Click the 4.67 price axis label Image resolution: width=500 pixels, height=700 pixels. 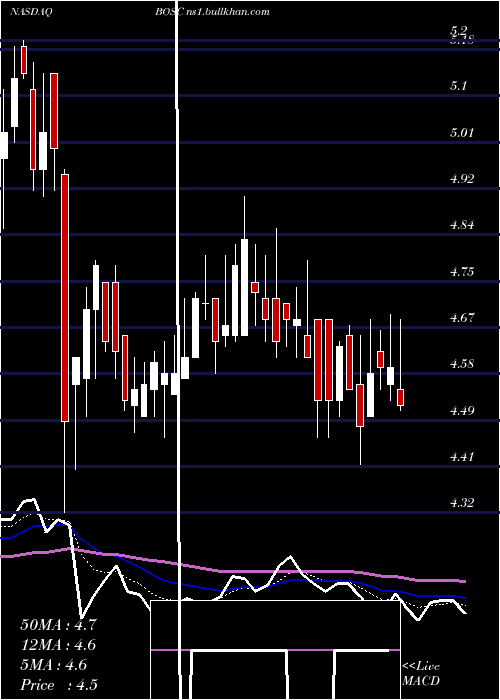461,318
